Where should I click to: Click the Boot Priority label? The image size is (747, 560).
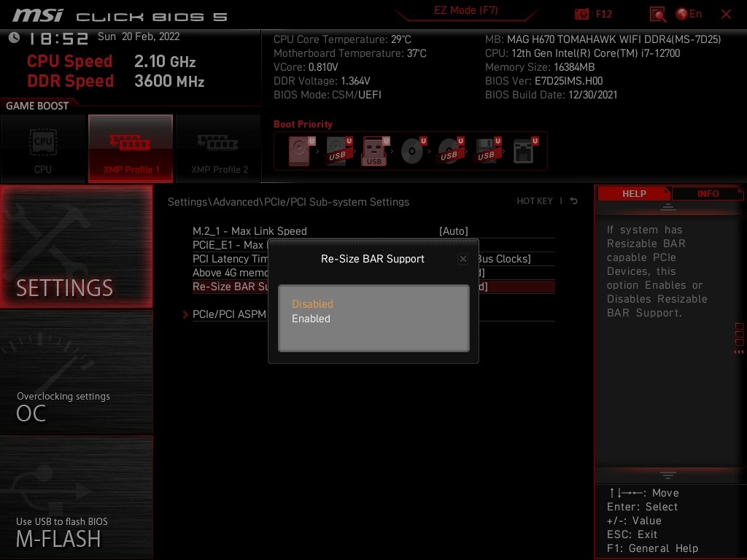(303, 124)
